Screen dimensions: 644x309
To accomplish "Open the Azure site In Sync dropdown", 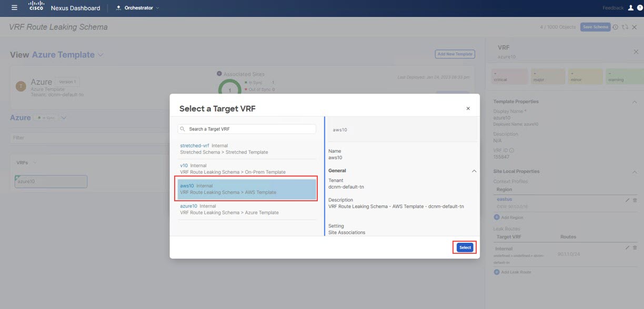I will [64, 118].
